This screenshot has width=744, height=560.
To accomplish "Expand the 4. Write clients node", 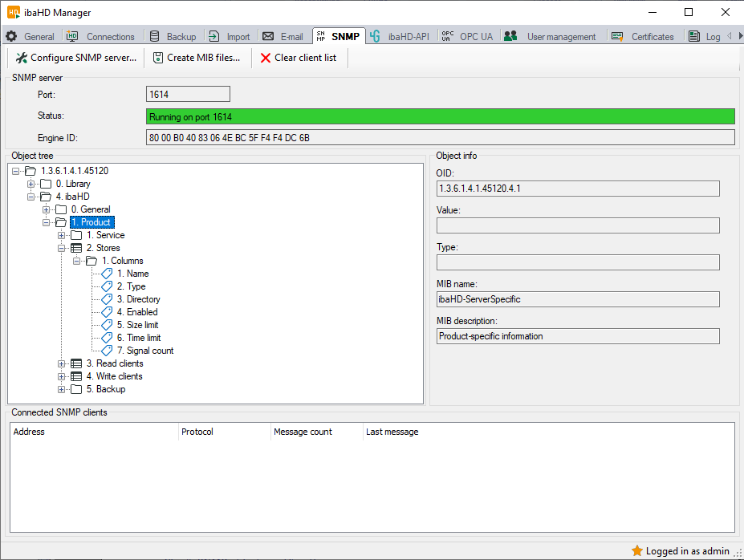I will coord(62,376).
